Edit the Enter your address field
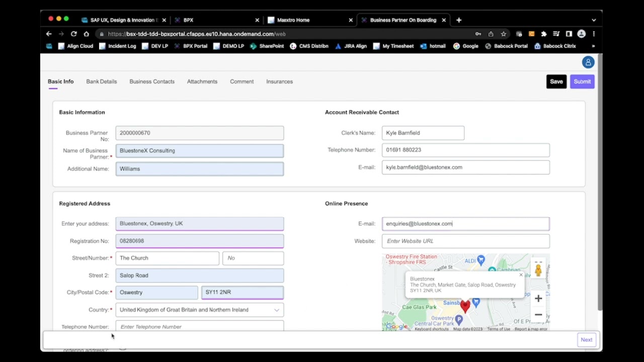Screen dimensions: 644x362 point(200,224)
